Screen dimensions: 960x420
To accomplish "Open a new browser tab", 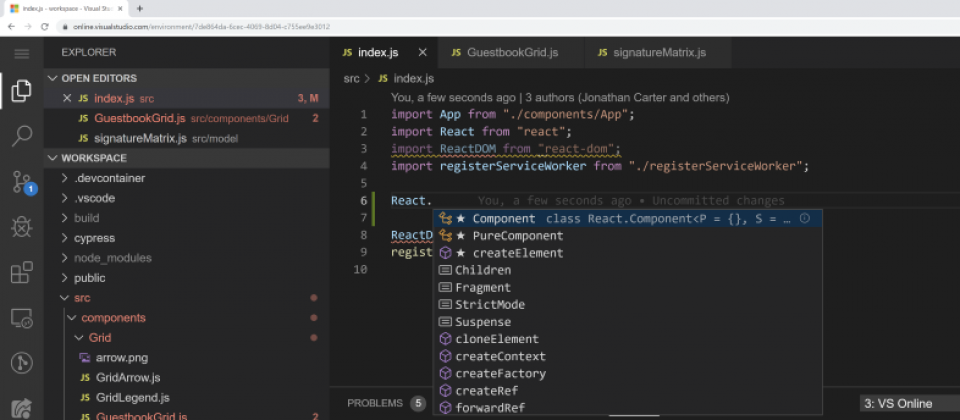I will coord(140,9).
